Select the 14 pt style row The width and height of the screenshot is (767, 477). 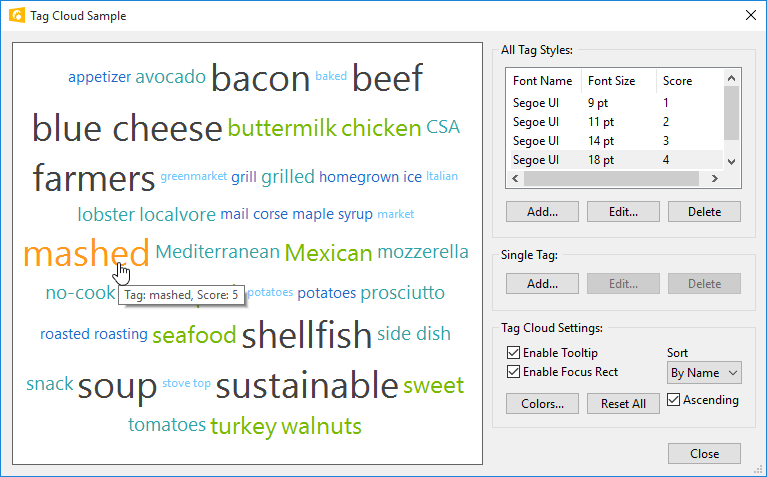pos(615,141)
